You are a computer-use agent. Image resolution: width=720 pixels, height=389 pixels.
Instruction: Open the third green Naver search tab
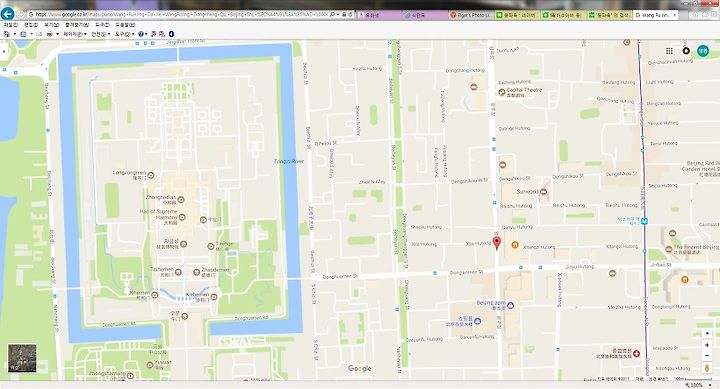tap(609, 15)
